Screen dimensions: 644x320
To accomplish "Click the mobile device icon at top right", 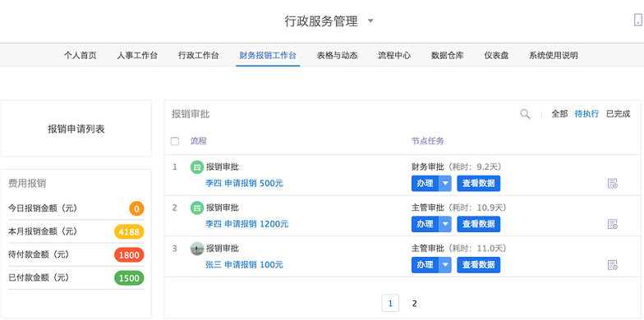I will [637, 20].
